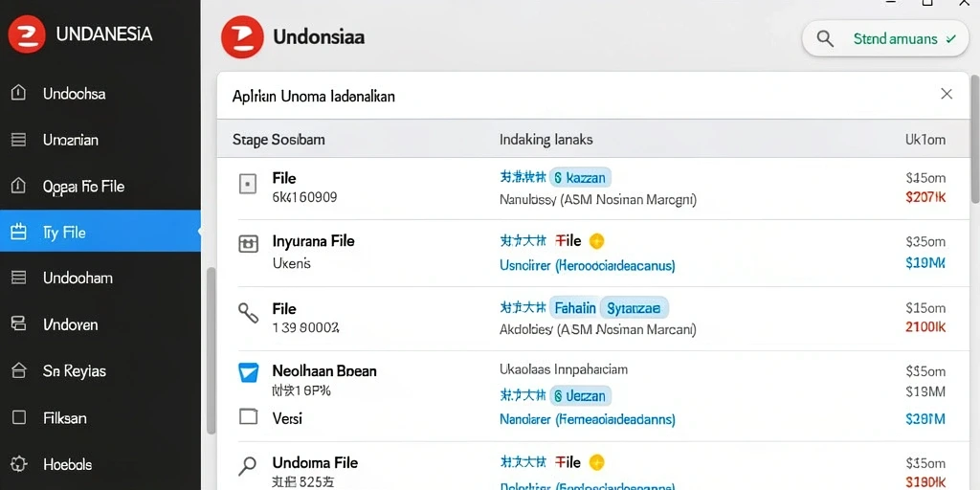Click the 6 kazan tag
The width and height of the screenshot is (980, 490).
tap(580, 178)
